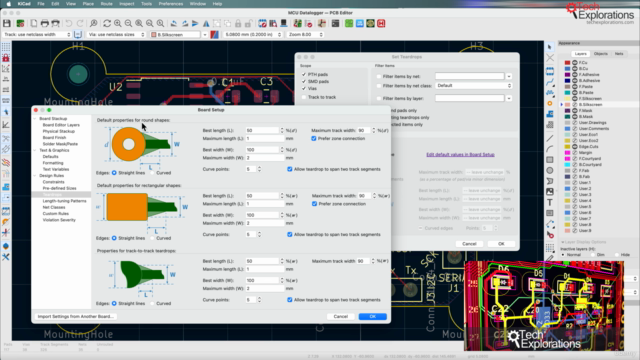Select the Add image tool
The image size is (640, 360).
[x=550, y=192]
